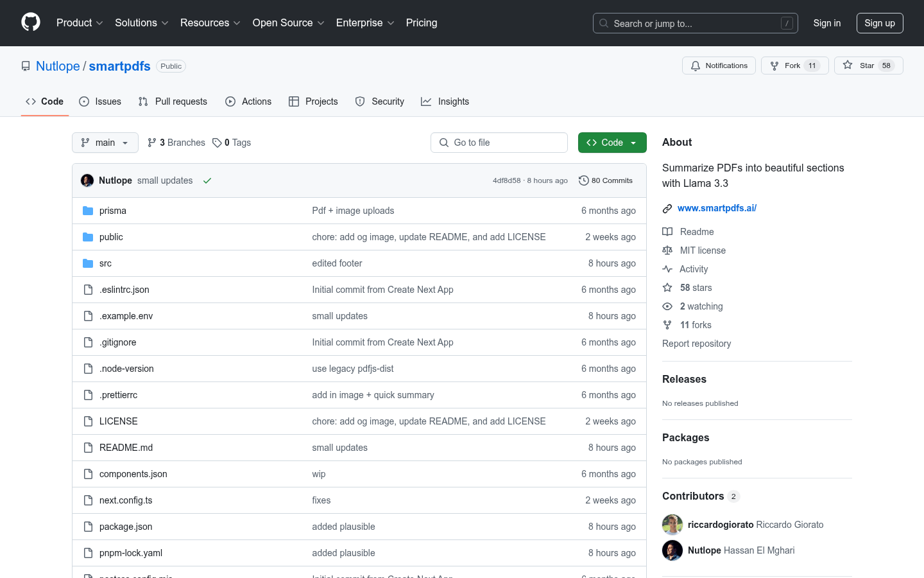The width and height of the screenshot is (924, 578).
Task: Expand the Product menu
Action: point(80,22)
